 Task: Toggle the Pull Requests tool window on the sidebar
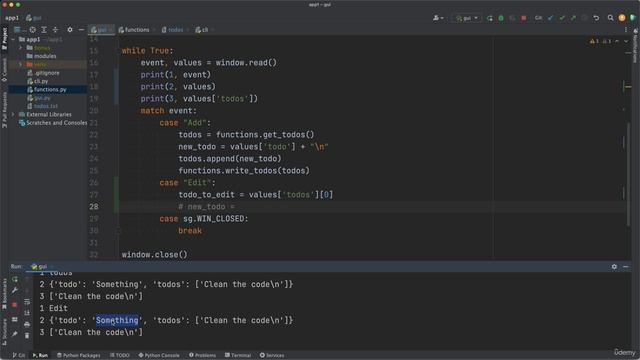[4, 109]
